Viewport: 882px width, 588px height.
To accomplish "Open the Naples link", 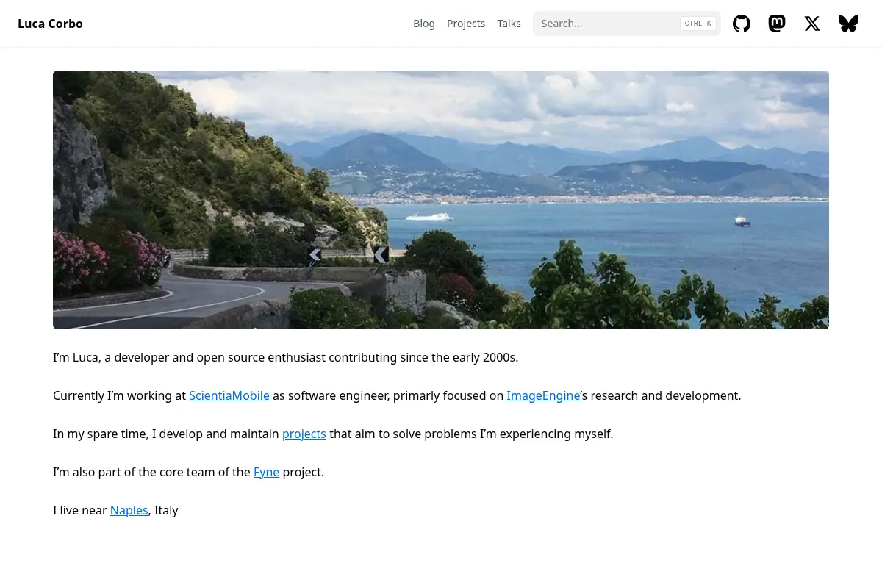I will point(129,510).
